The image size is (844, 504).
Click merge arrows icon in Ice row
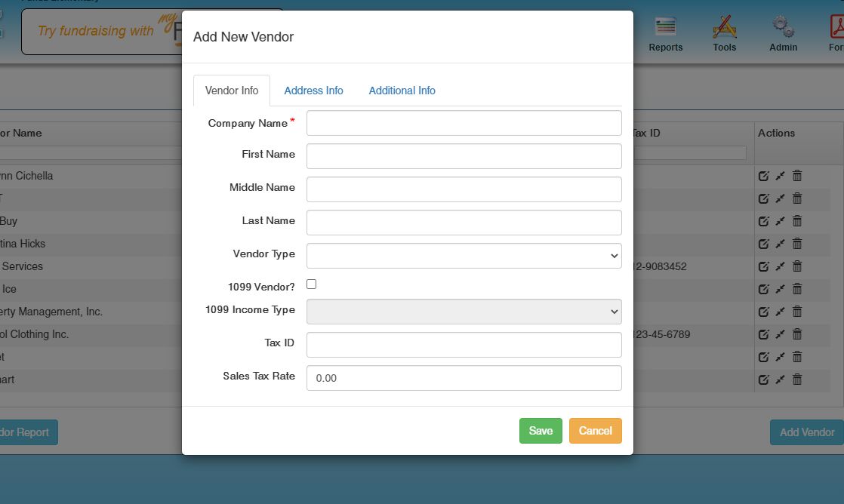pyautogui.click(x=780, y=289)
